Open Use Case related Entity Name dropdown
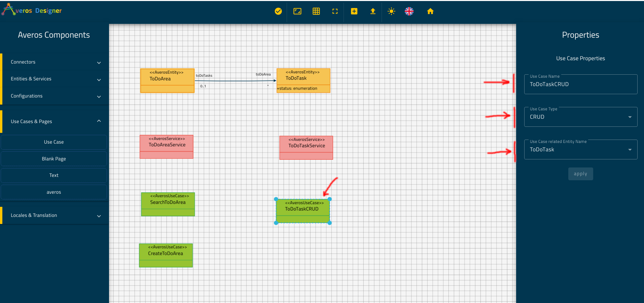Viewport: 644px width, 303px height. pyautogui.click(x=581, y=150)
